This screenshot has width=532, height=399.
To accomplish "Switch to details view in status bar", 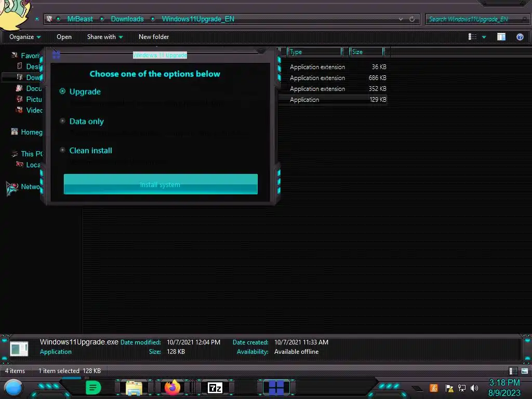I will [x=513, y=371].
